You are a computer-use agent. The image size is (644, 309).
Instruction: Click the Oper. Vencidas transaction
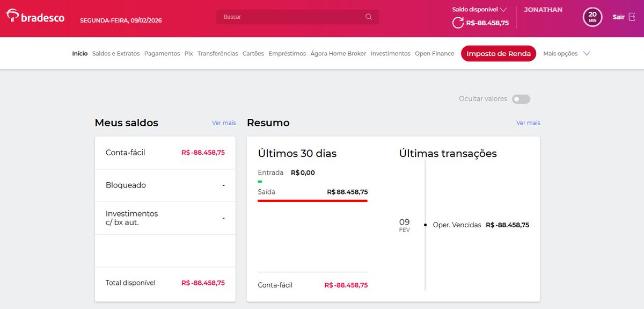tap(481, 225)
